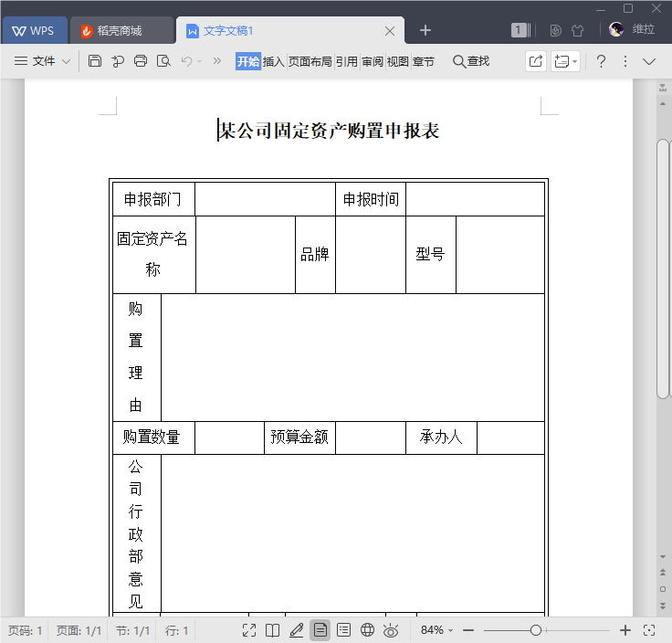Click the 页码: 1 status entry
This screenshot has height=643, width=672.
[x=25, y=630]
